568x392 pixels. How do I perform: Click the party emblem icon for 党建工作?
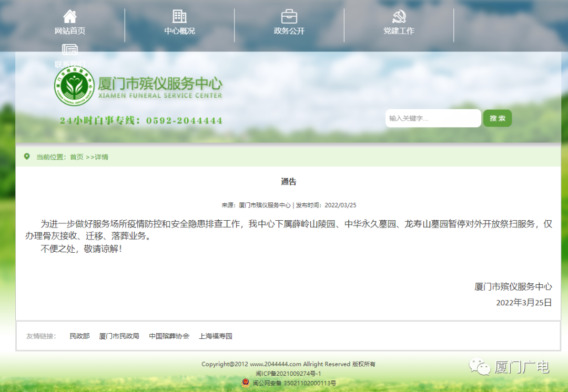click(x=399, y=16)
